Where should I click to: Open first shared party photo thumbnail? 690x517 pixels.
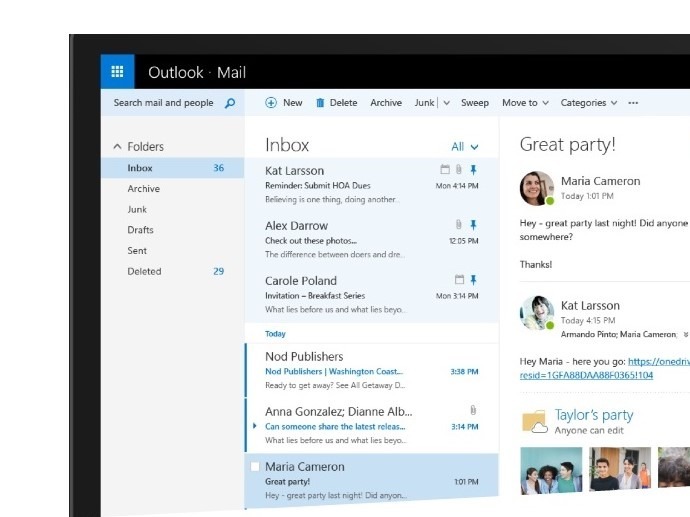click(551, 469)
